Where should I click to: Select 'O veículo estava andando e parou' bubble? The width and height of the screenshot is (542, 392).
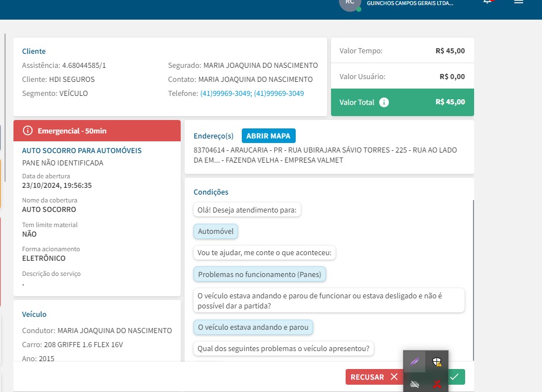[253, 327]
